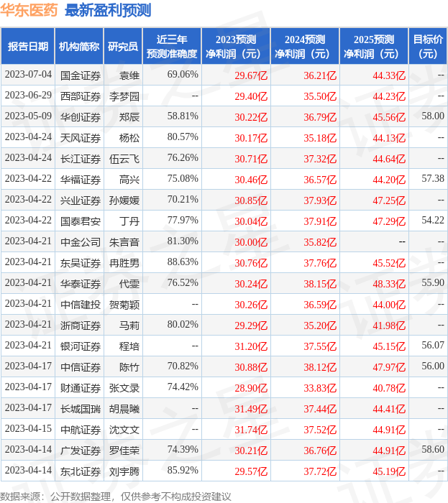The height and width of the screenshot is (503, 448).
Task: Click target price 58.00
Action: pos(433,116)
